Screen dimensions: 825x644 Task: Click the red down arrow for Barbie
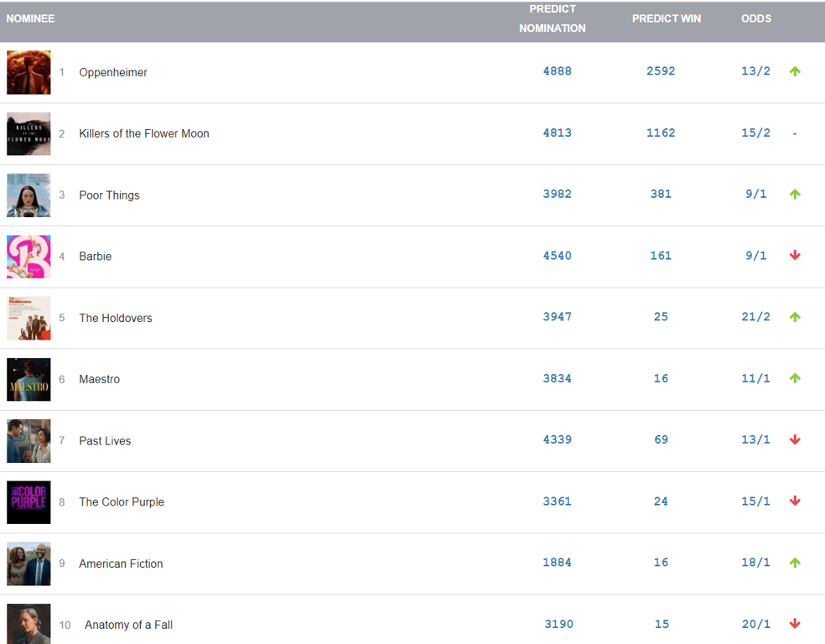point(795,255)
